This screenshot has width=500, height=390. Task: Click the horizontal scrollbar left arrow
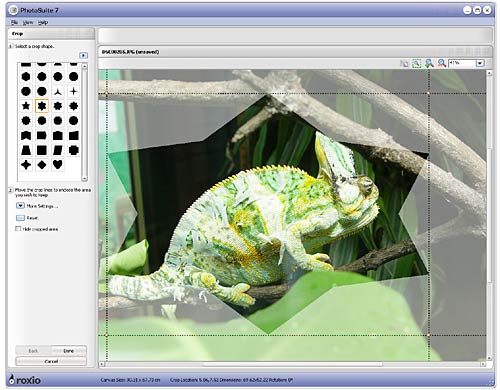[x=101, y=364]
